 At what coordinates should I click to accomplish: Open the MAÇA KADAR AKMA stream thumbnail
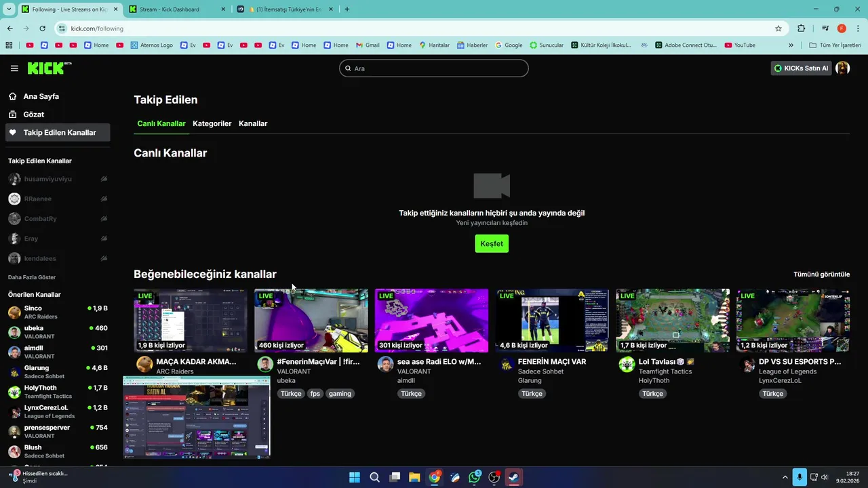[x=191, y=321]
